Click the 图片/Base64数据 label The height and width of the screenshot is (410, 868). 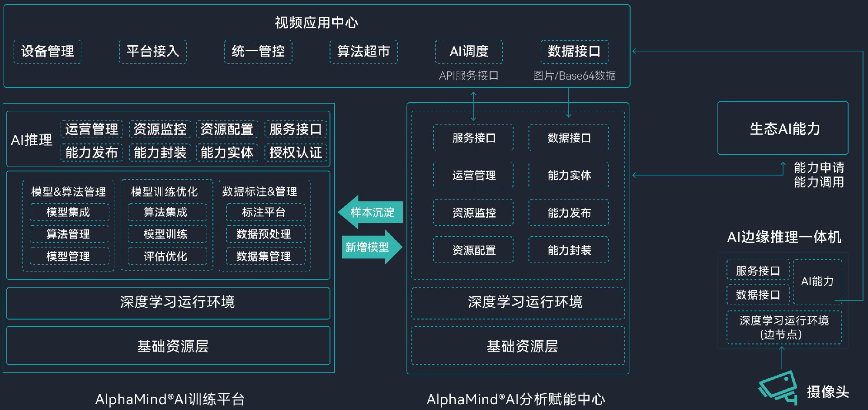click(x=574, y=76)
